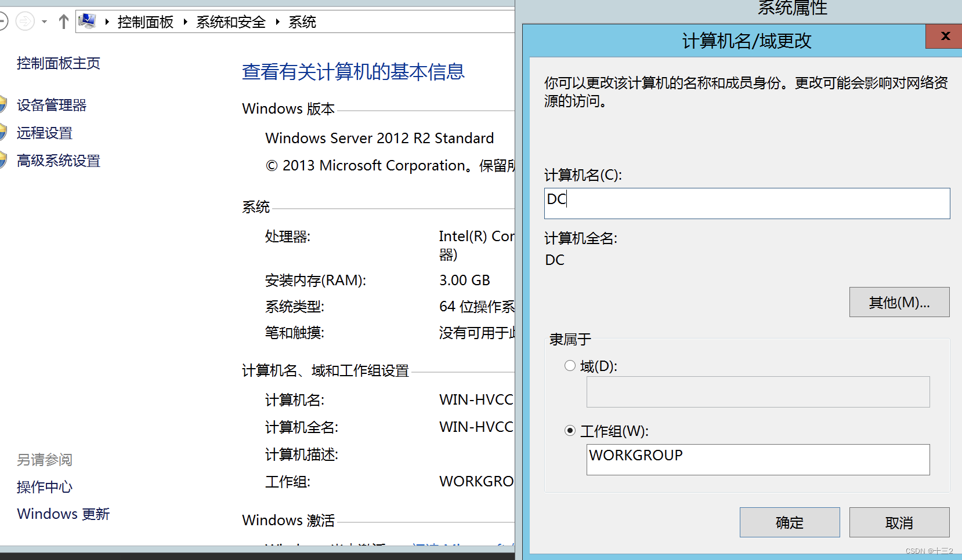Click the forward navigation arrow icon
The image size is (962, 560).
pyautogui.click(x=25, y=22)
